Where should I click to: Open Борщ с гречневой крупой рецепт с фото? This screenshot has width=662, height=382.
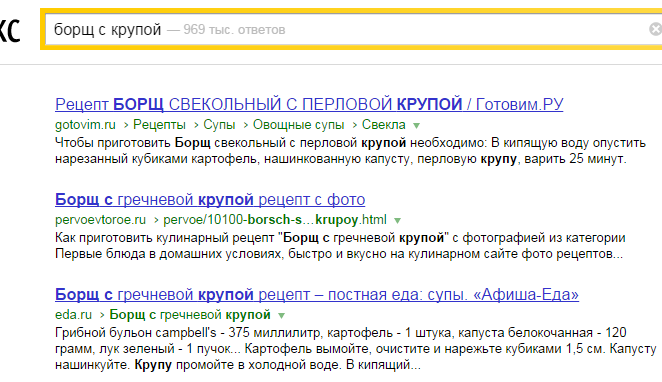(210, 199)
